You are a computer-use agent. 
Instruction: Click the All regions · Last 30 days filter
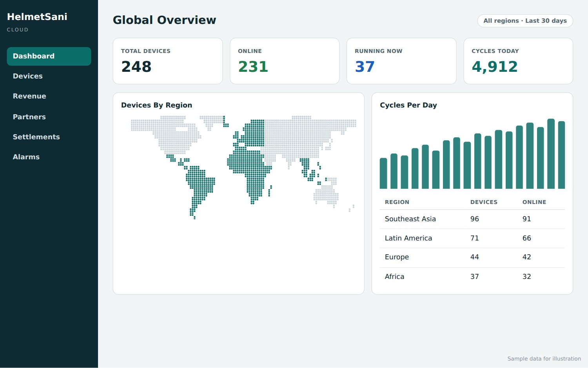525,21
